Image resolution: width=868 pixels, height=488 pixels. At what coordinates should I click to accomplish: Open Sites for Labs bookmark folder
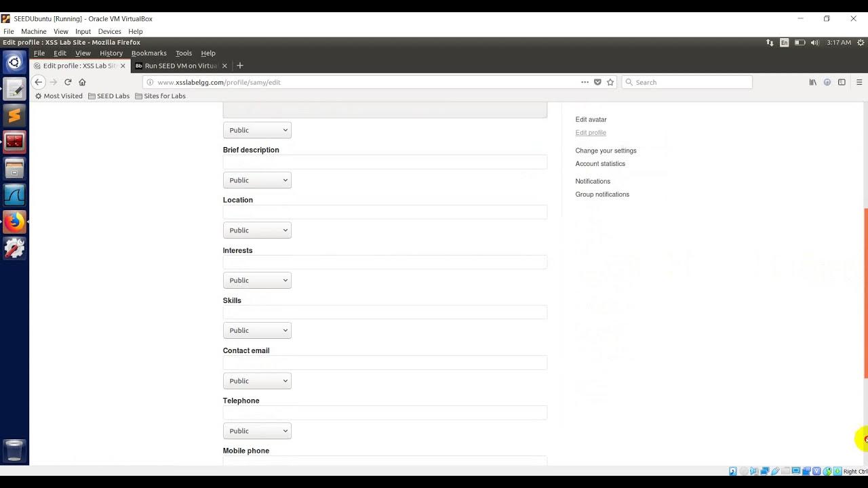click(x=160, y=96)
